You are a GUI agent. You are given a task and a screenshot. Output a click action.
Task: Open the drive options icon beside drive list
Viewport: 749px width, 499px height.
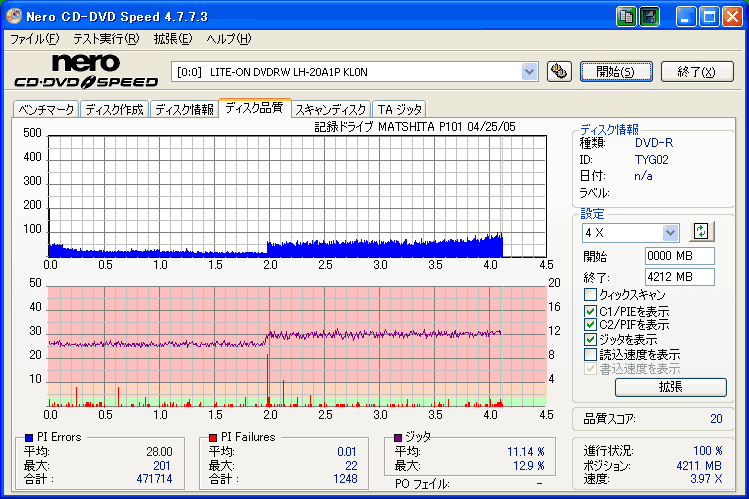(559, 72)
